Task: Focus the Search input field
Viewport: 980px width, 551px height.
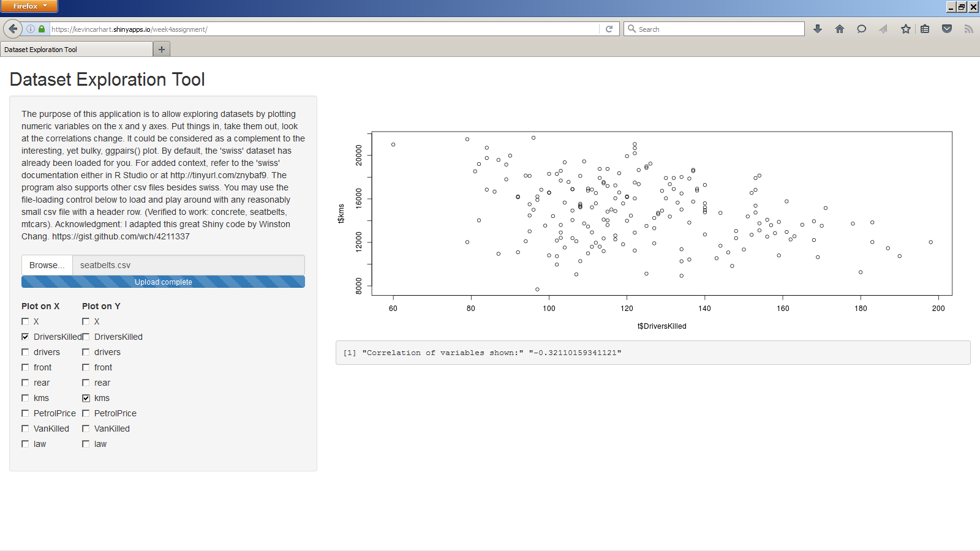Action: click(718, 29)
